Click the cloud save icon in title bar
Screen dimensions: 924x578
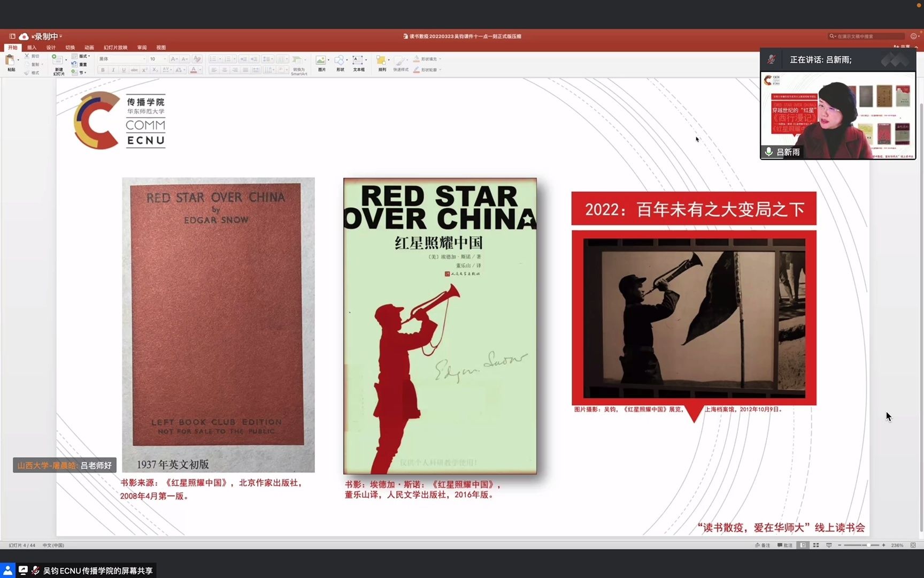click(x=24, y=36)
